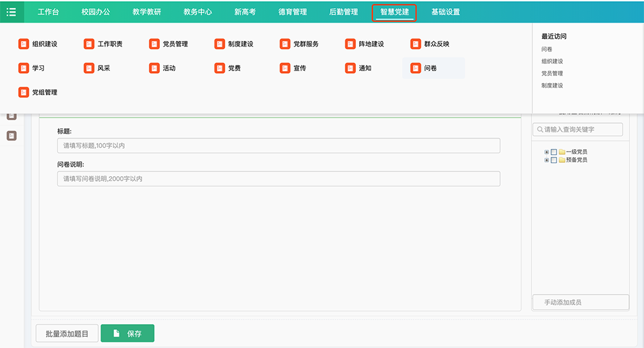The image size is (644, 348).
Task: Select the 党群服务 icon
Action: 285,44
